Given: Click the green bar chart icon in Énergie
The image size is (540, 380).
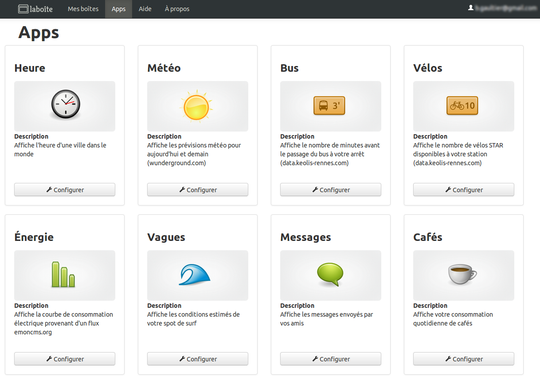Looking at the screenshot, I should click(63, 274).
